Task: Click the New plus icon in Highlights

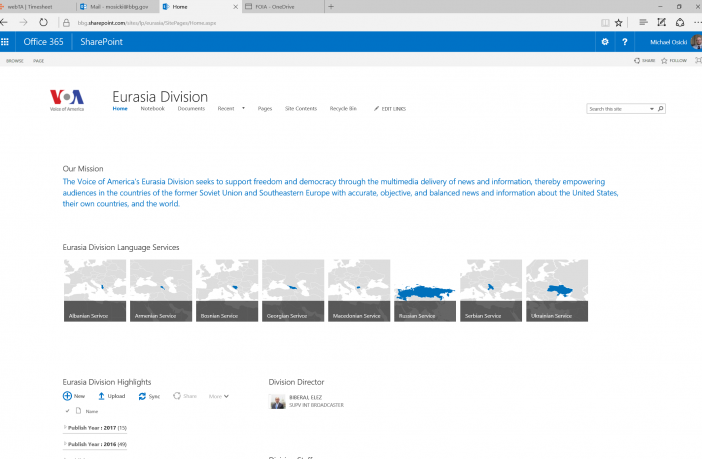Action: point(67,396)
